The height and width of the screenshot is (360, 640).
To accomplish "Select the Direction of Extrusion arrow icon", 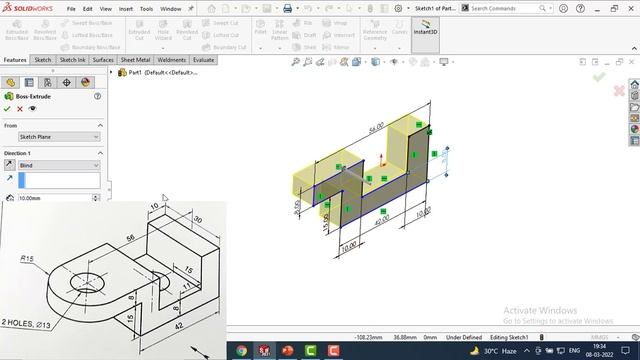I will tap(9, 178).
